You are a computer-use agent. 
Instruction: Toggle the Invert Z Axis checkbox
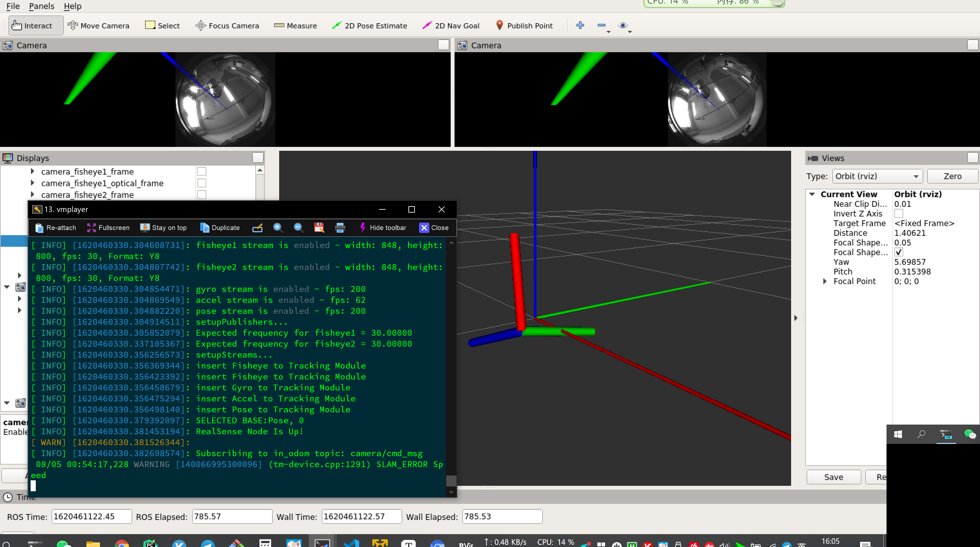898,214
